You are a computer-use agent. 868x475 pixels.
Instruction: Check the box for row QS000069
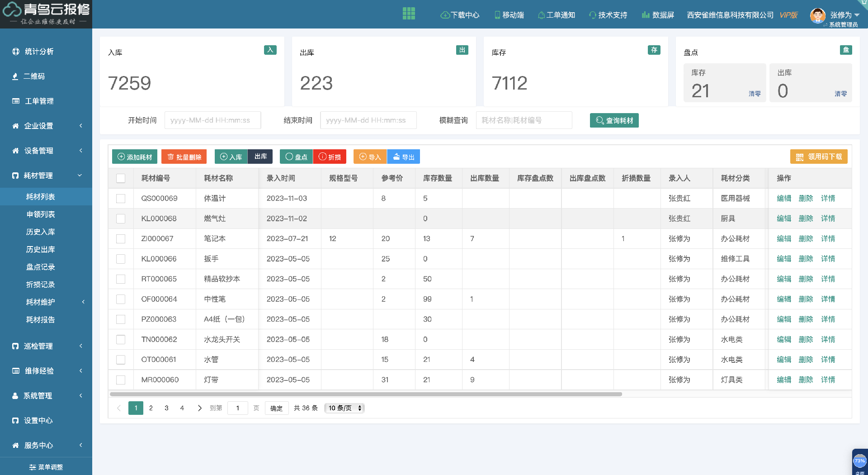pyautogui.click(x=121, y=198)
